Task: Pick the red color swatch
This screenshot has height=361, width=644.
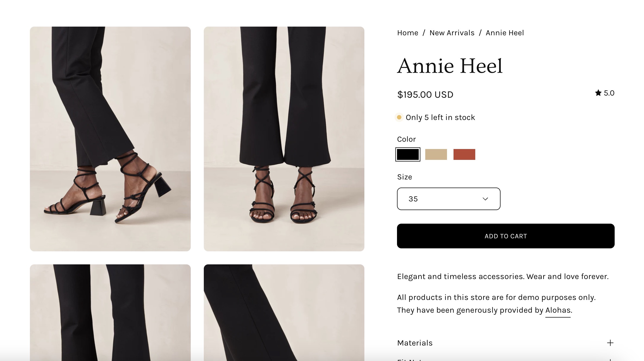Action: (464, 154)
